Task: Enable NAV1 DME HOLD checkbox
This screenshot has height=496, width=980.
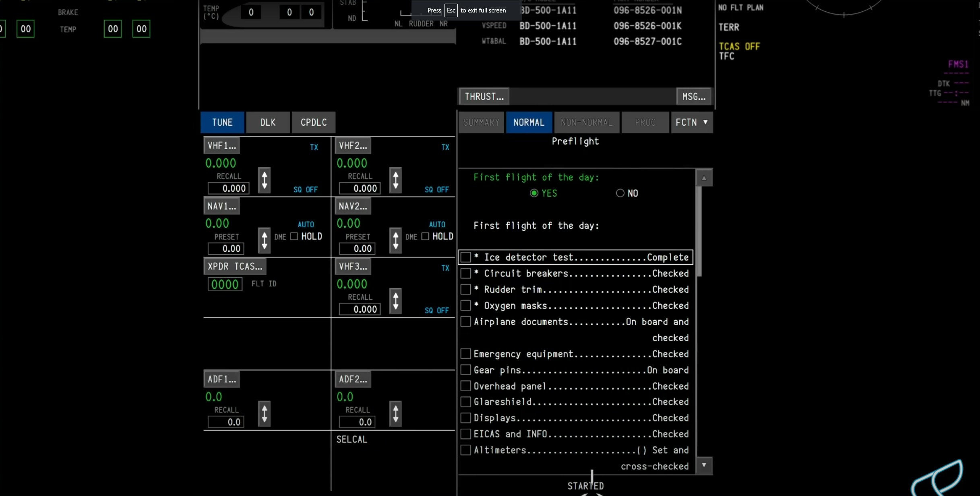Action: (294, 237)
